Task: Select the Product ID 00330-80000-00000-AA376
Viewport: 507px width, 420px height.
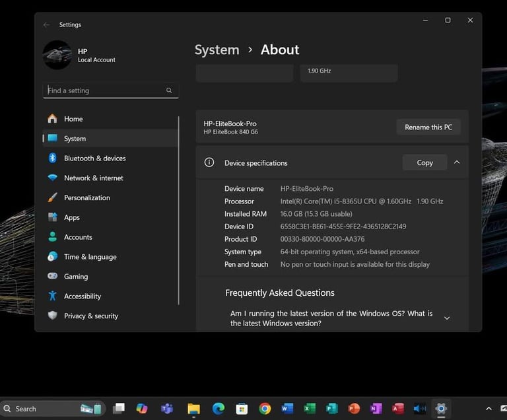Action: [322, 239]
